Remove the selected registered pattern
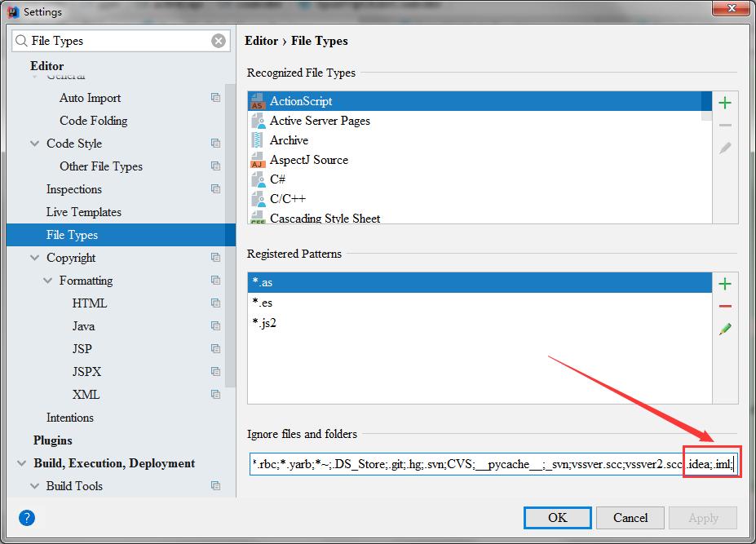756x544 pixels. (724, 307)
